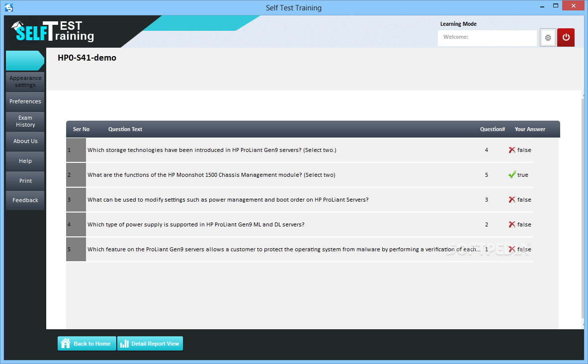Click 'false' answer in row 4
588x364 pixels.
[524, 224]
